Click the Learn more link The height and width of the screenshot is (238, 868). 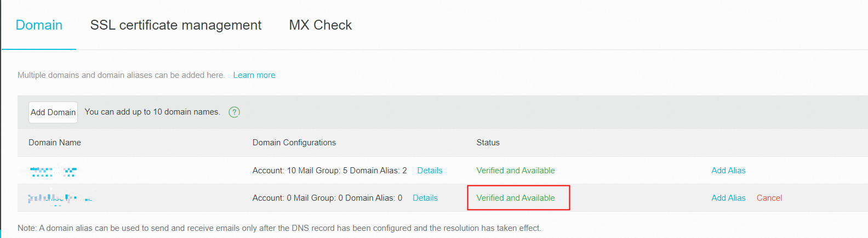pyautogui.click(x=254, y=75)
